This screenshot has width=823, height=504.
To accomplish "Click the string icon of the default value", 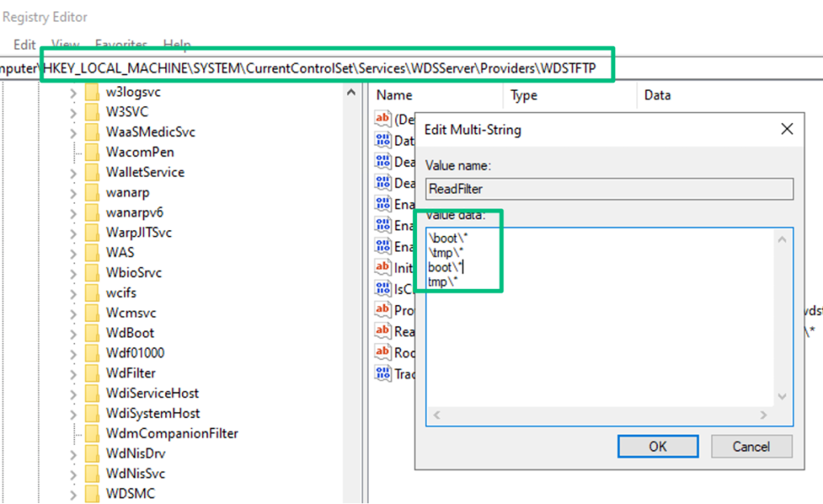I will 383,119.
